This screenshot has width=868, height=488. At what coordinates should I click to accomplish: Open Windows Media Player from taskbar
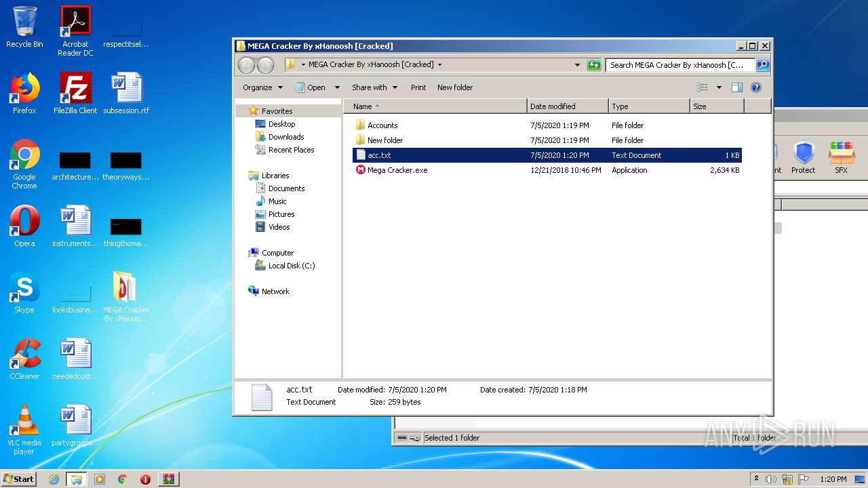(x=100, y=479)
